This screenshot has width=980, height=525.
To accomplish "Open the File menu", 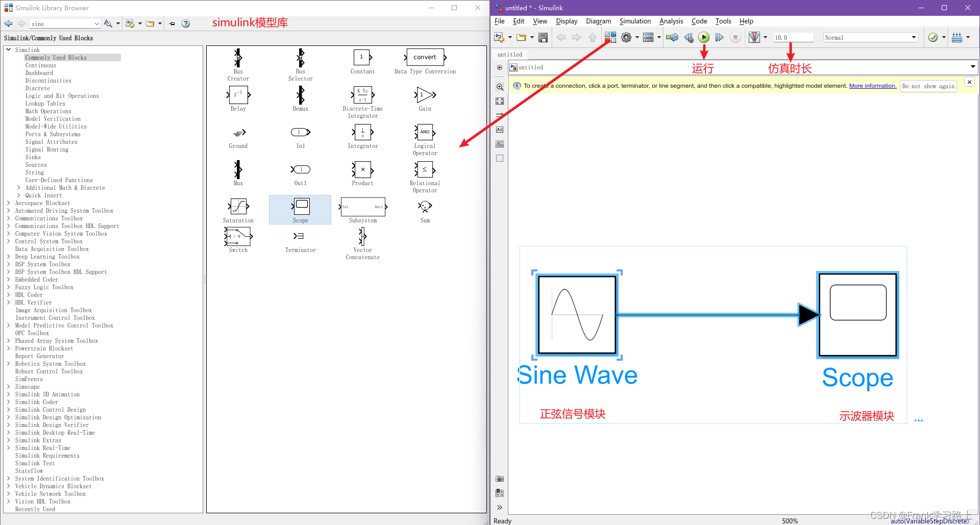I will (500, 21).
